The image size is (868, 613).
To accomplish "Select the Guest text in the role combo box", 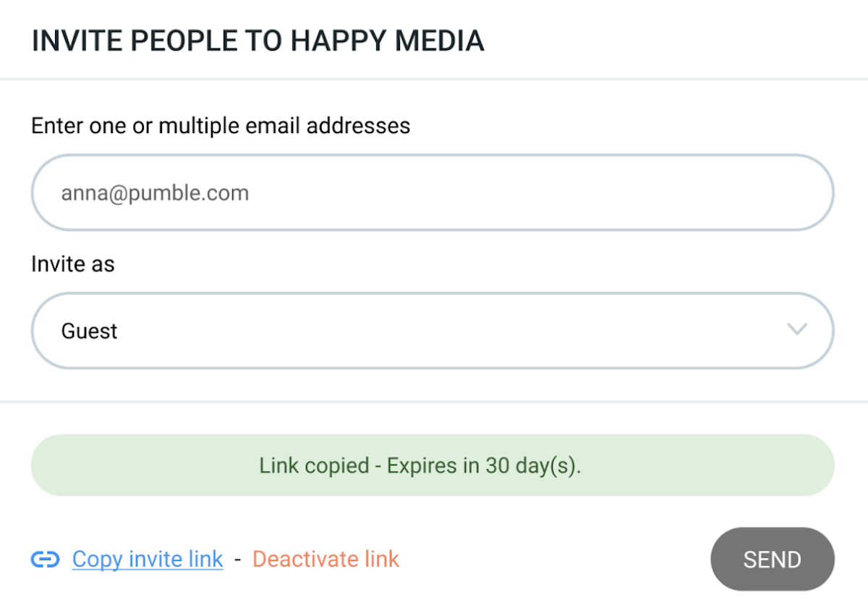I will coord(90,331).
